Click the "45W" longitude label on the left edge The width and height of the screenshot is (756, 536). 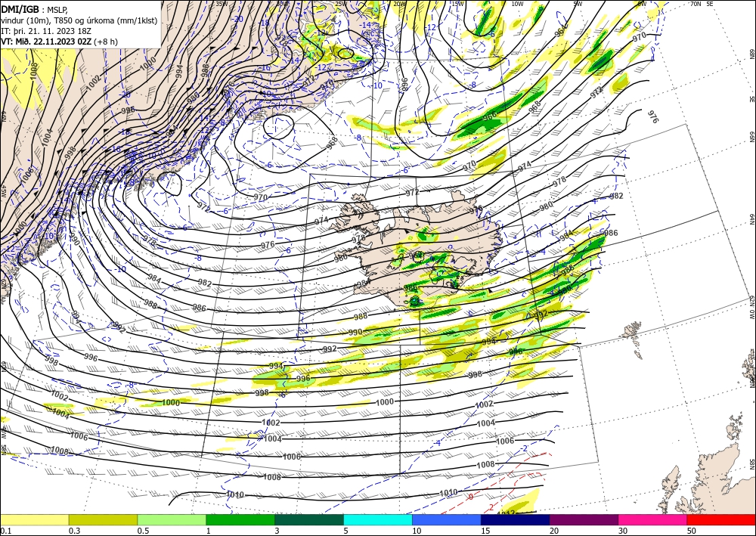click(3, 191)
